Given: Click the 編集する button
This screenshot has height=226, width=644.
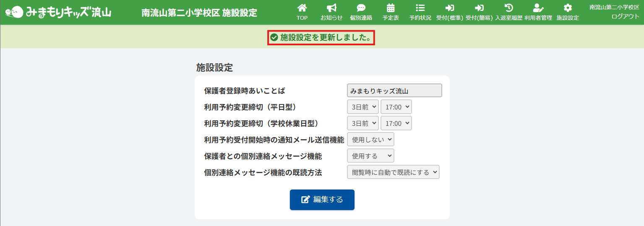Looking at the screenshot, I should pos(322,200).
